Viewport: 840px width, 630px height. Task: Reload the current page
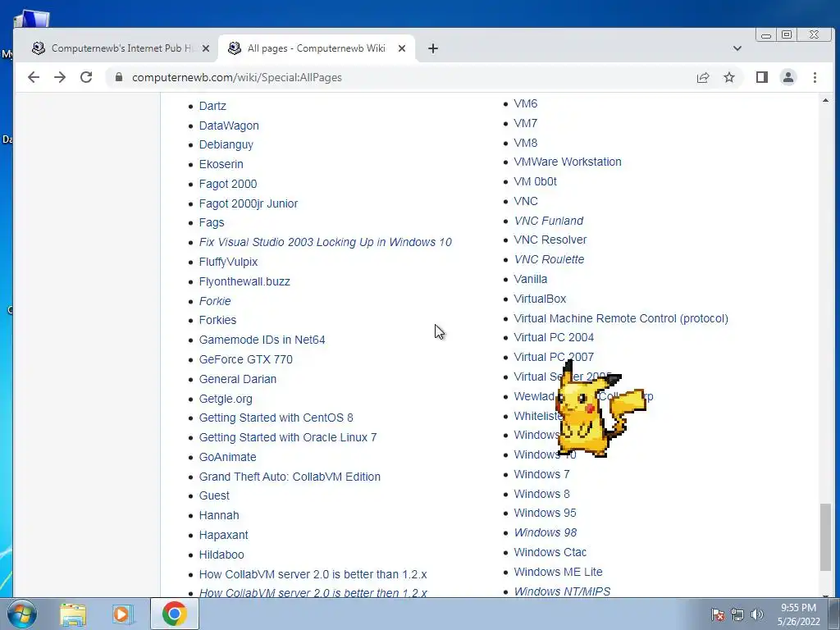point(86,77)
